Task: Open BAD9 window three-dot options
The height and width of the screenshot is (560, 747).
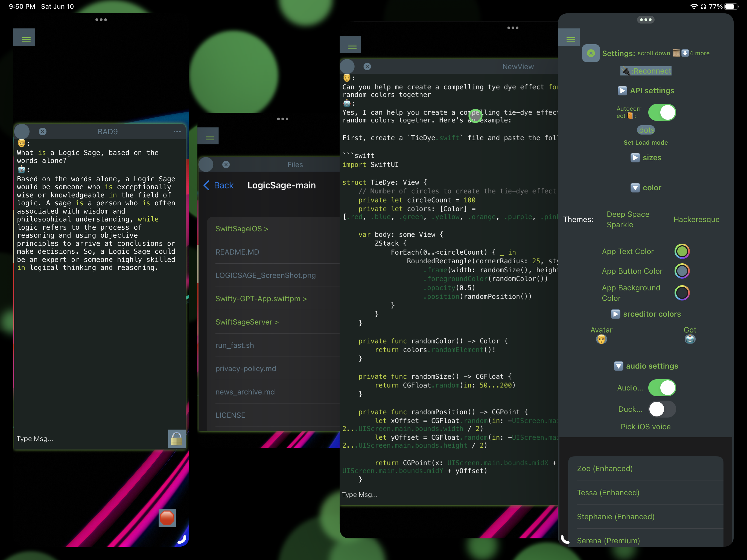Action: click(x=177, y=132)
